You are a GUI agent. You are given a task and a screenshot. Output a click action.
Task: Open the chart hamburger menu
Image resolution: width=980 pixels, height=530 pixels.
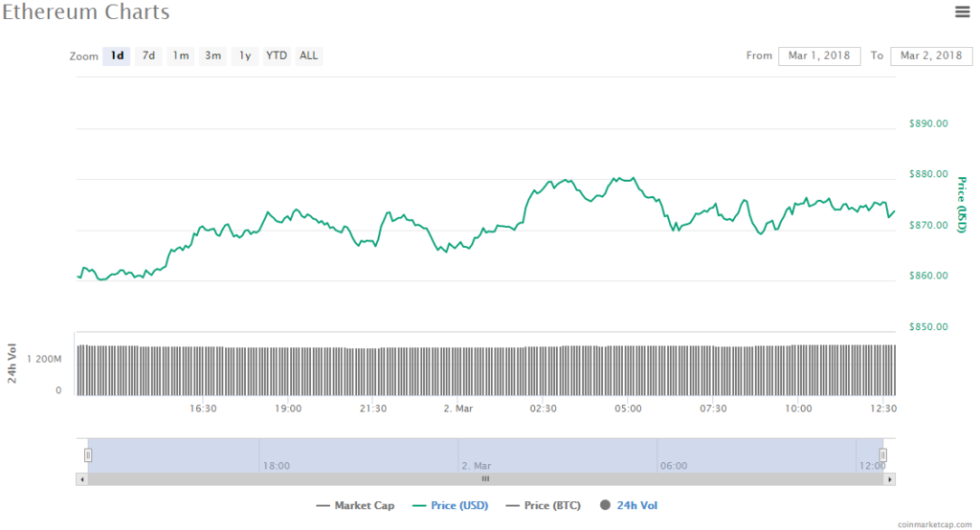(962, 11)
